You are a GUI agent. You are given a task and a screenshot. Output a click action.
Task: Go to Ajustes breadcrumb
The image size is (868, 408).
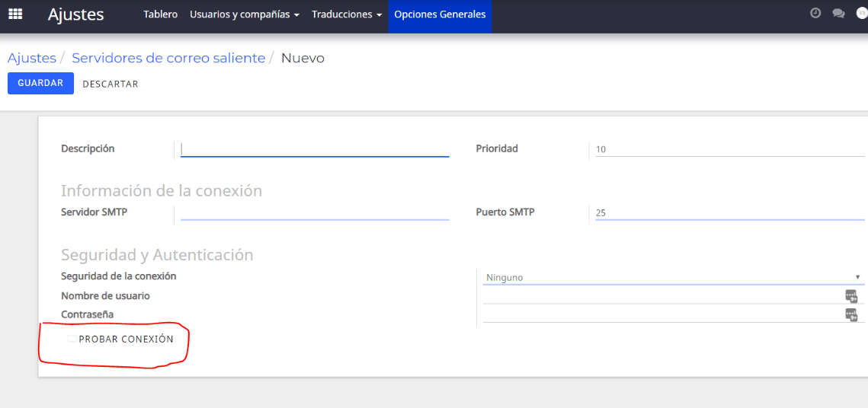pyautogui.click(x=31, y=58)
